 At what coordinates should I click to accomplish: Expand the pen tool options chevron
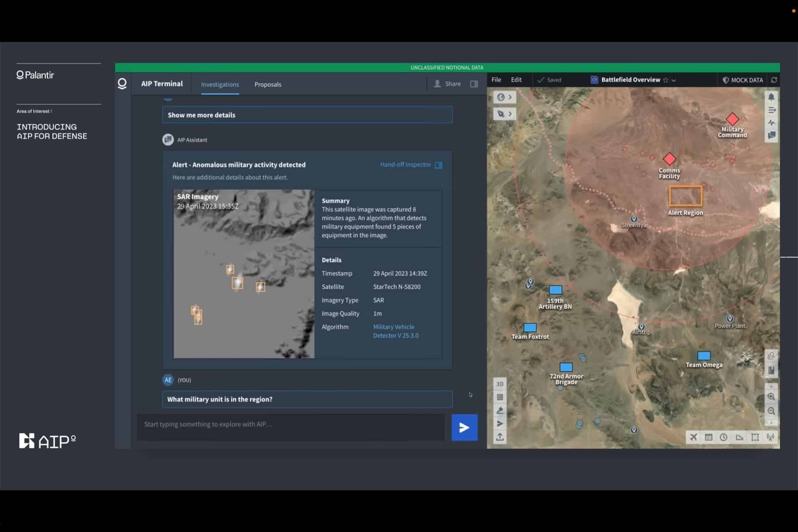pos(510,114)
